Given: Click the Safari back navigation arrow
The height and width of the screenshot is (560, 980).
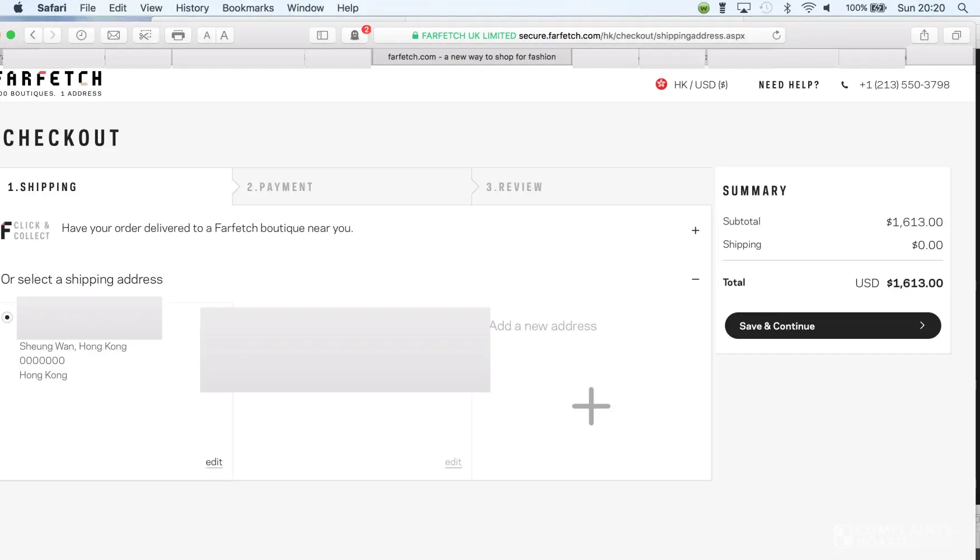Looking at the screenshot, I should pos(33,35).
